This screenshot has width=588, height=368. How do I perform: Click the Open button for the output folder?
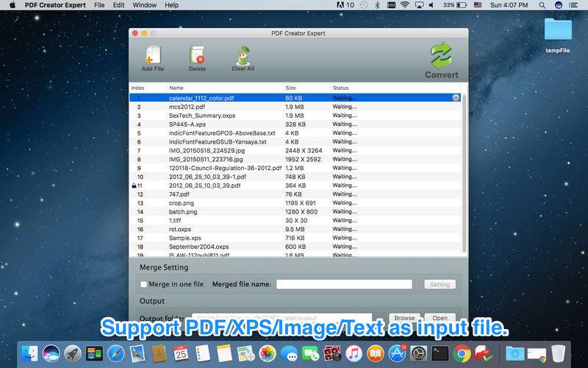point(440,318)
